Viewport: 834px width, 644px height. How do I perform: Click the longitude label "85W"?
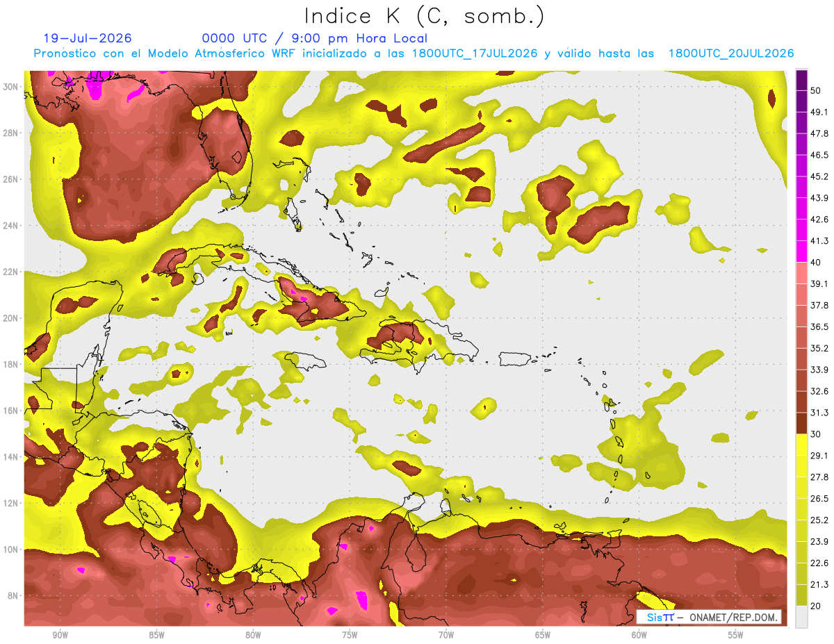click(156, 635)
